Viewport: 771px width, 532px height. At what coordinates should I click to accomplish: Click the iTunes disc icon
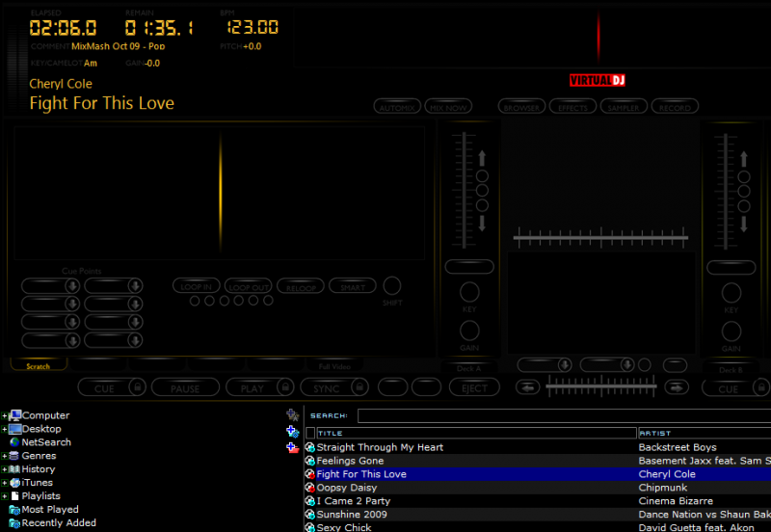(x=14, y=483)
